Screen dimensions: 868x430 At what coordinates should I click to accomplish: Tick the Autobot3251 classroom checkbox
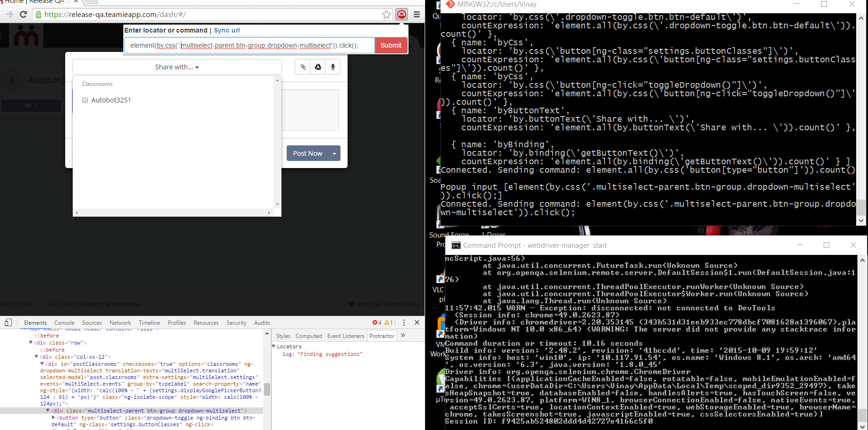[85, 100]
